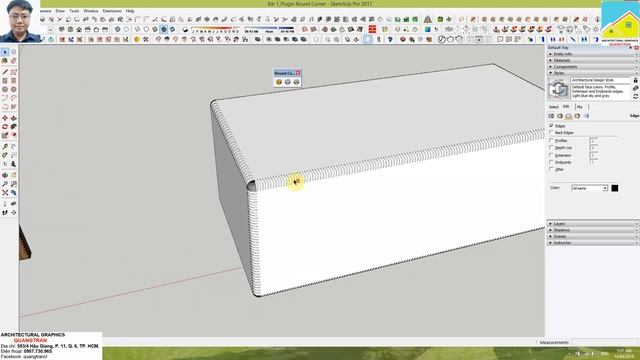Open the edge Color dropdown
The height and width of the screenshot is (360, 640).
coord(589,188)
